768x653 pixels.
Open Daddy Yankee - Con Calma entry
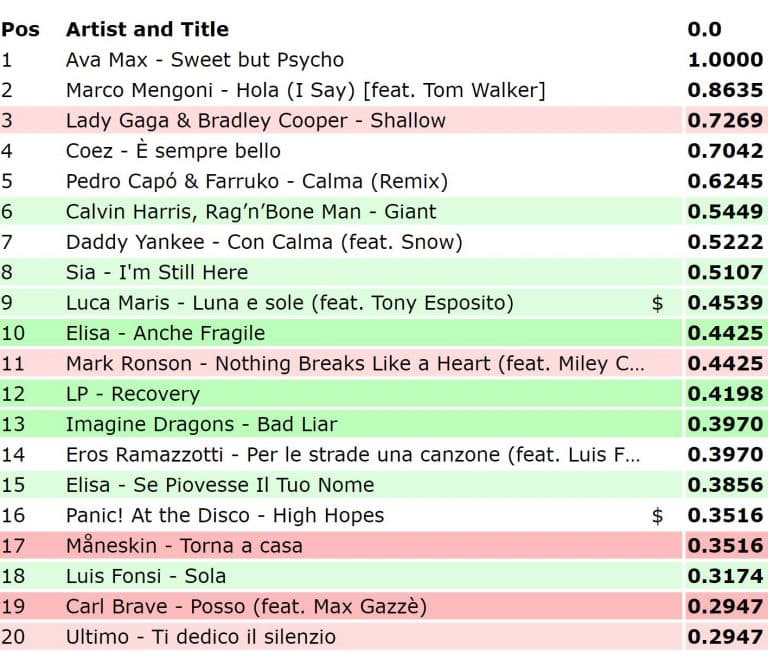264,242
